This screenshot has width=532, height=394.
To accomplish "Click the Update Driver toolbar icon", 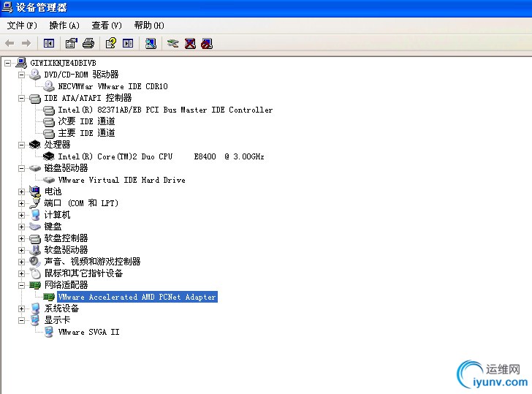I will click(173, 43).
